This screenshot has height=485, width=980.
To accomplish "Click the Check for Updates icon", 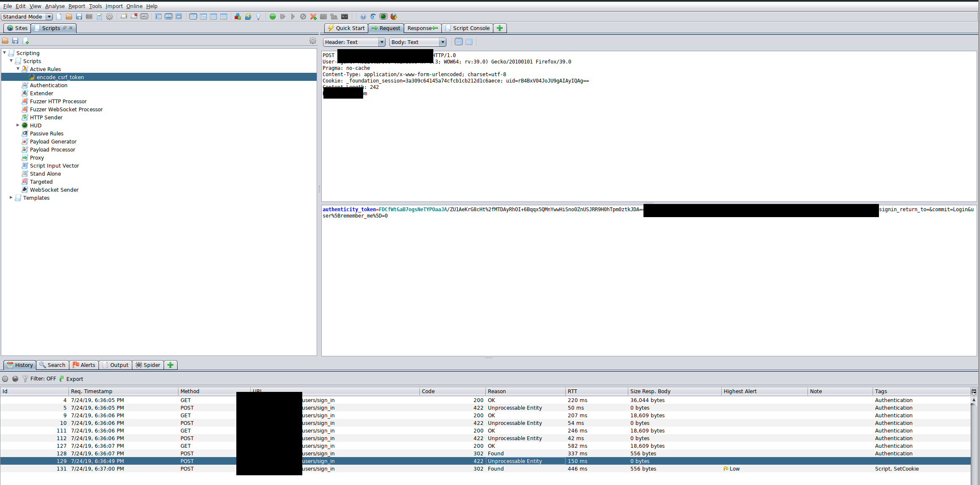I will [248, 17].
